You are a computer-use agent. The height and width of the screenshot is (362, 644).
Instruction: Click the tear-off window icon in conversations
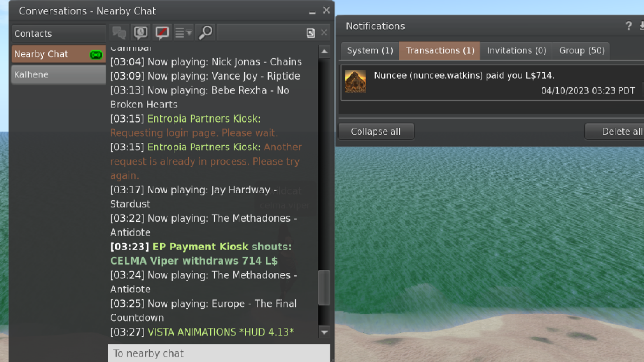pos(311,33)
